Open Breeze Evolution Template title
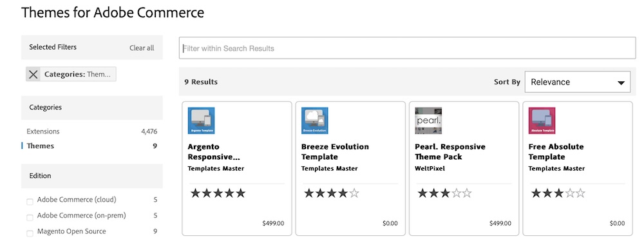The image size is (644, 241). pyautogui.click(x=335, y=152)
